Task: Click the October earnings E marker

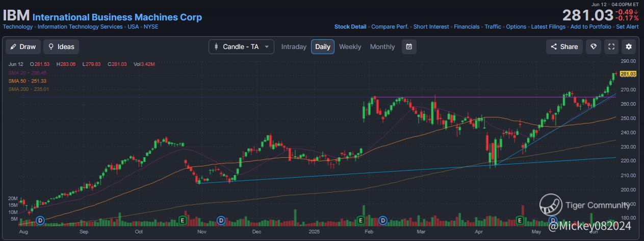Action: coord(183,221)
